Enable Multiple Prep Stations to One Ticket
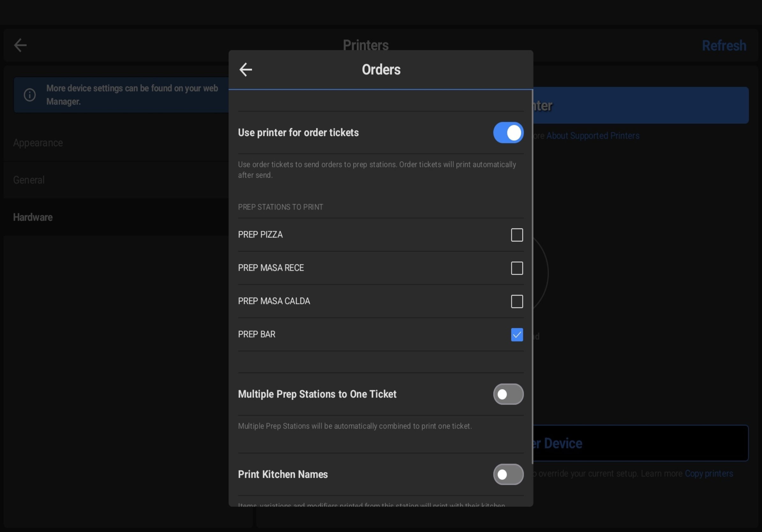762x532 pixels. point(508,394)
